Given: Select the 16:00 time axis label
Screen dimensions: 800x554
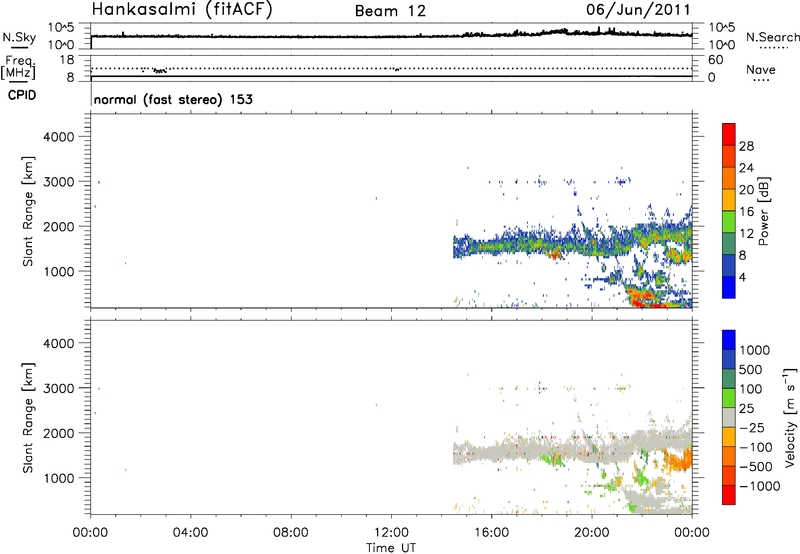Looking at the screenshot, I should point(491,533).
